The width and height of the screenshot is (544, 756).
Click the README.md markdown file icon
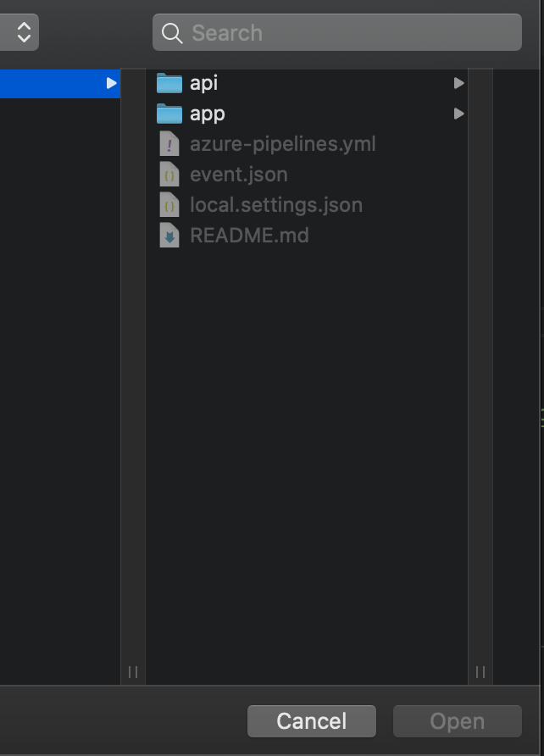point(169,235)
